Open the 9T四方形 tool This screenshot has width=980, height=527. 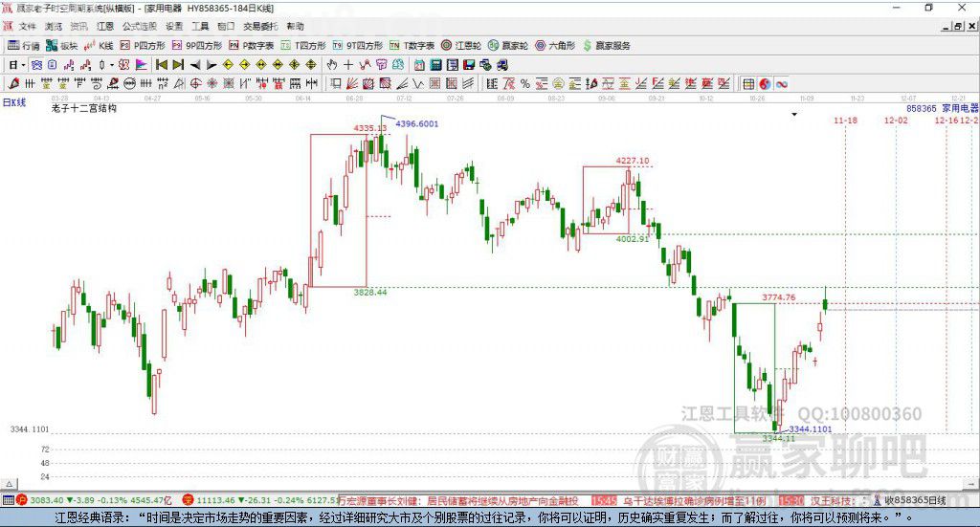pos(358,46)
